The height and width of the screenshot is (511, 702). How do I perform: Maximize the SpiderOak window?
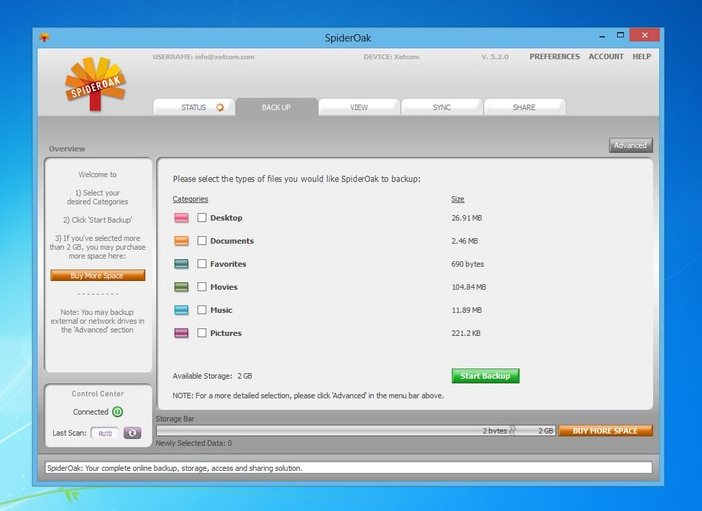(x=620, y=35)
